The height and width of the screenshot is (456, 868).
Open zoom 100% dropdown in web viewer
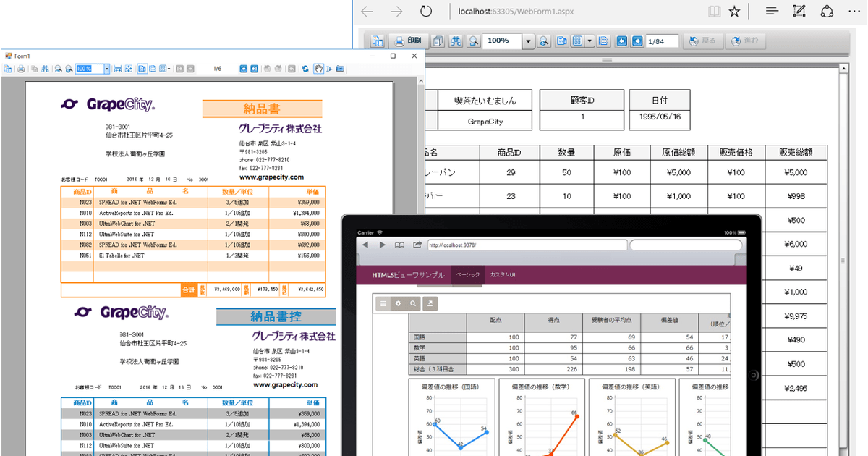(528, 42)
